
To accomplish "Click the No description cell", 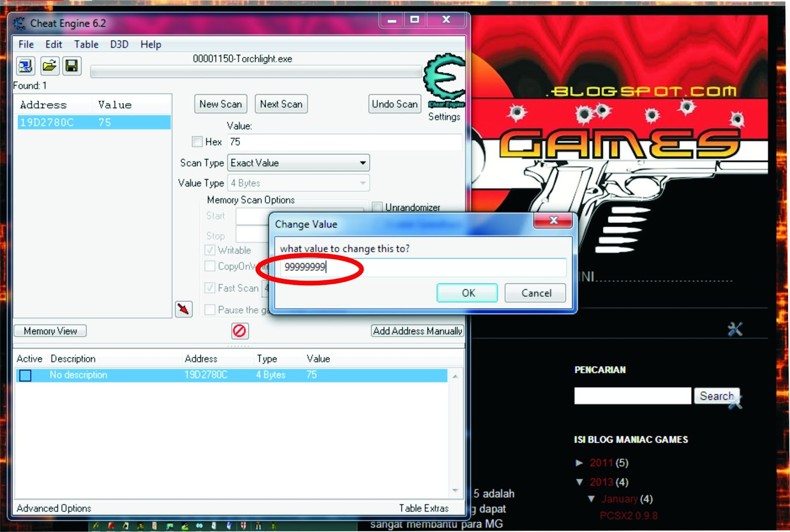I will (x=78, y=375).
